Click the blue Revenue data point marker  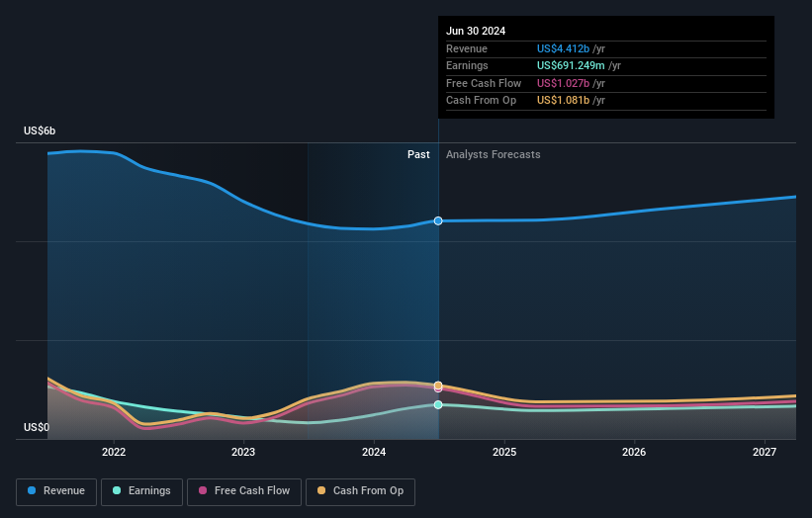pyautogui.click(x=438, y=221)
